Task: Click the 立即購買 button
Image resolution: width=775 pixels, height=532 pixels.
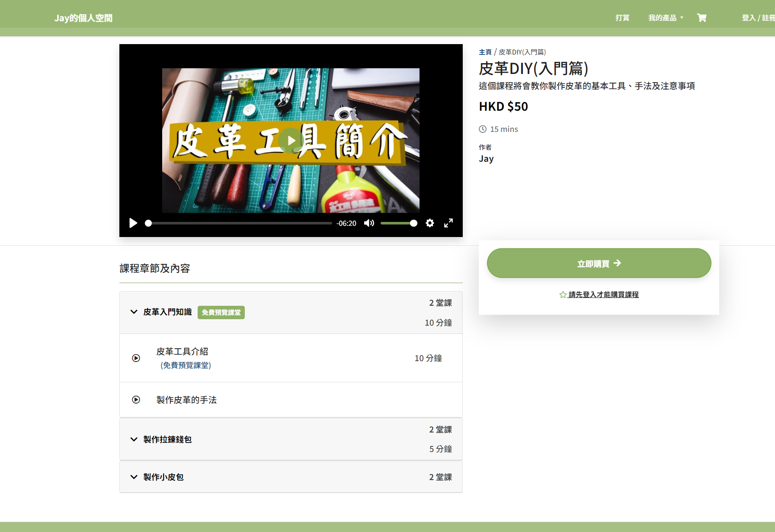Action: tap(599, 263)
